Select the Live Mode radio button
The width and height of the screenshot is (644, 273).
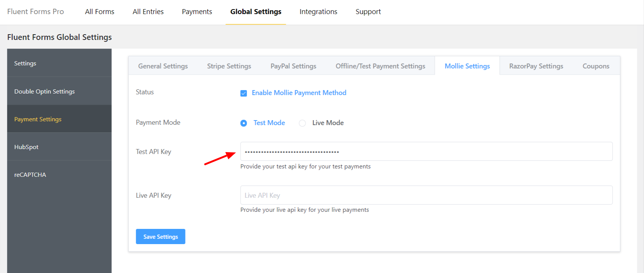302,123
